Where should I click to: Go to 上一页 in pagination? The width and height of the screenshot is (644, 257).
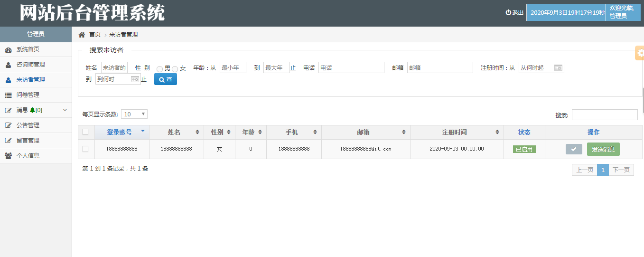585,170
